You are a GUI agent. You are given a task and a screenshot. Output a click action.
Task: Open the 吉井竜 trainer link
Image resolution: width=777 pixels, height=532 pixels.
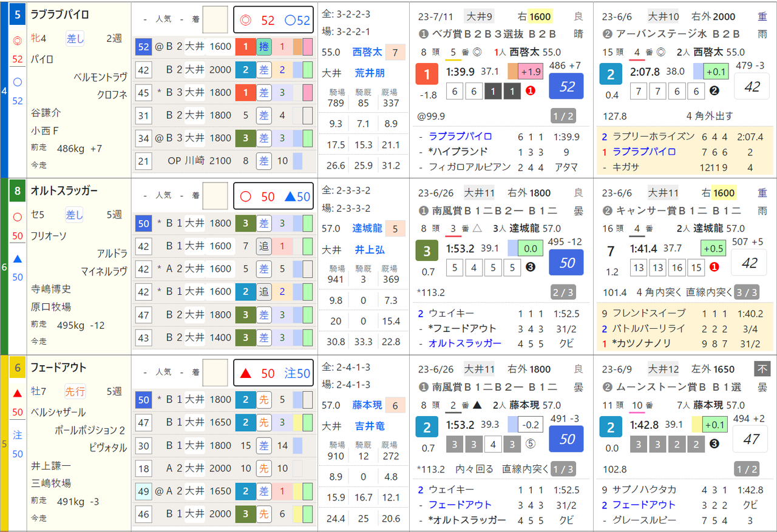point(370,426)
